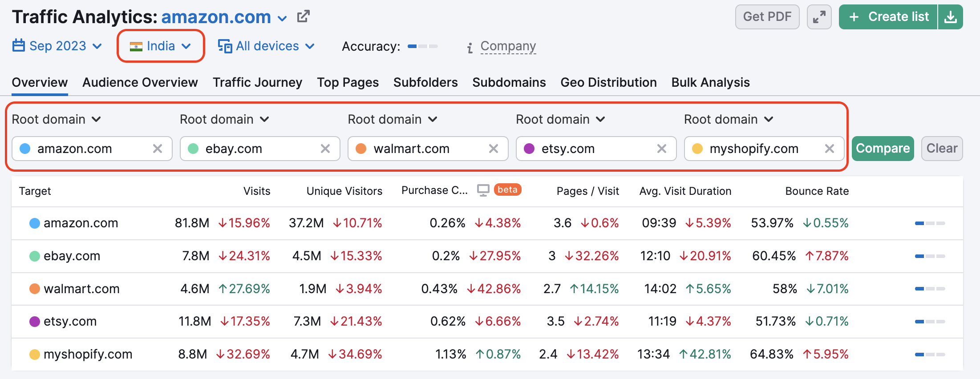This screenshot has width=980, height=379.
Task: Click the 14:02 visit duration value
Action: pos(660,289)
